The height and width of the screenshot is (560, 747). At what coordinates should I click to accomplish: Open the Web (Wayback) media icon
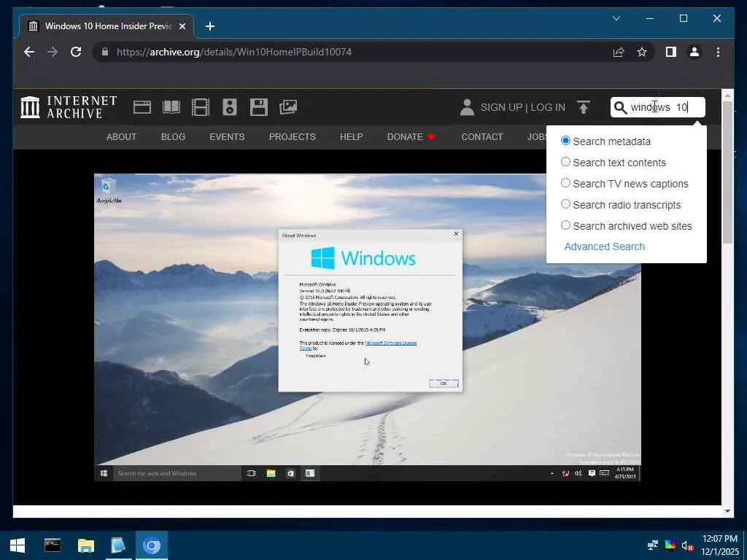click(142, 107)
